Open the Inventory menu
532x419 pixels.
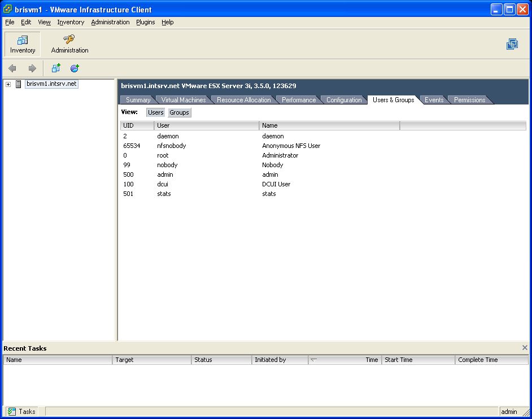coord(71,22)
